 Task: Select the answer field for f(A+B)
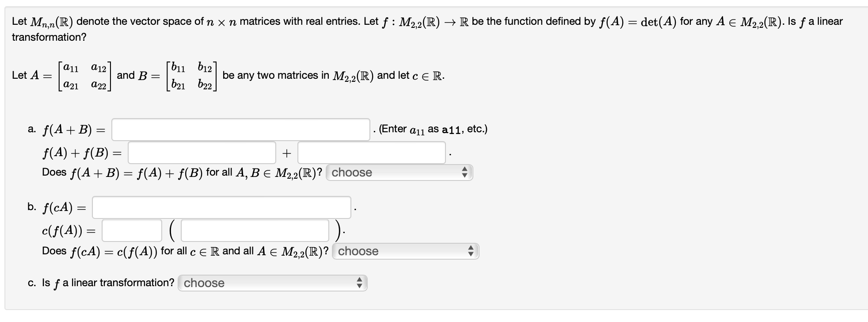pos(241,129)
